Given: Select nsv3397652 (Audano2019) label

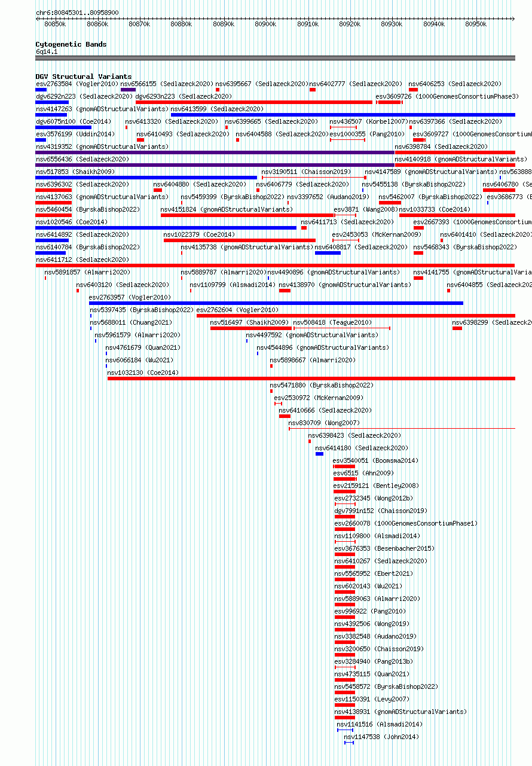Looking at the screenshot, I should tap(328, 197).
